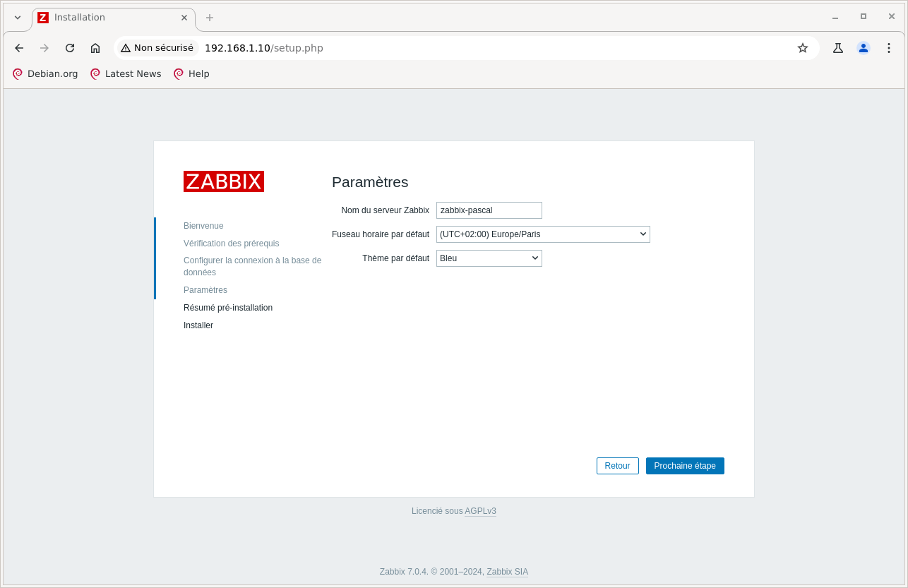This screenshot has height=588, width=908.
Task: Minimize the browser window
Action: 835,17
